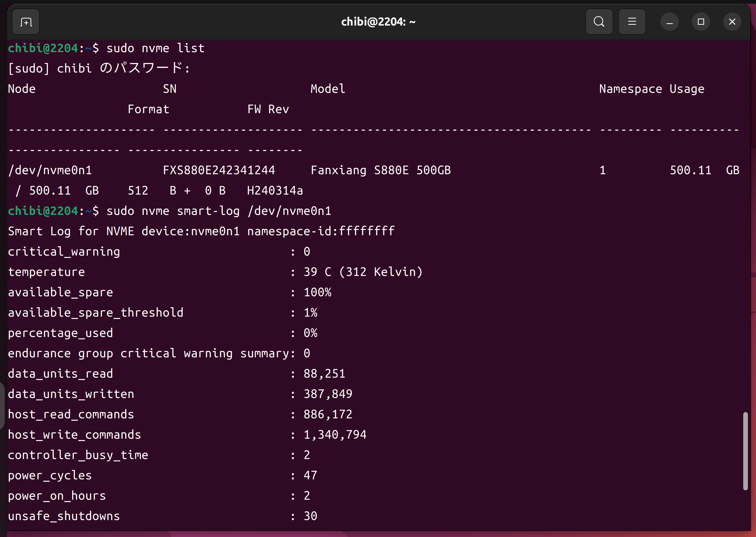Viewport: 756px width, 537px height.
Task: Open a new terminal tab
Action: [x=26, y=22]
